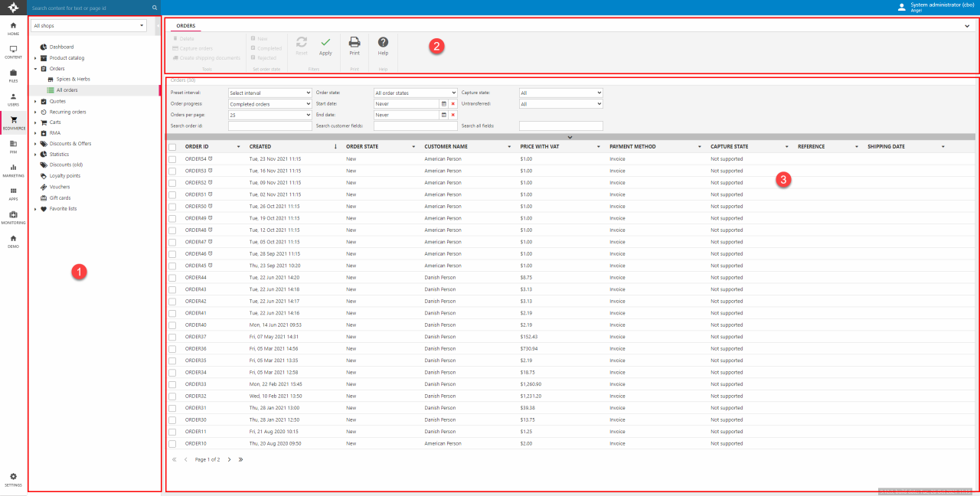
Task: Click the Print icon in the ribbon
Action: click(x=354, y=43)
